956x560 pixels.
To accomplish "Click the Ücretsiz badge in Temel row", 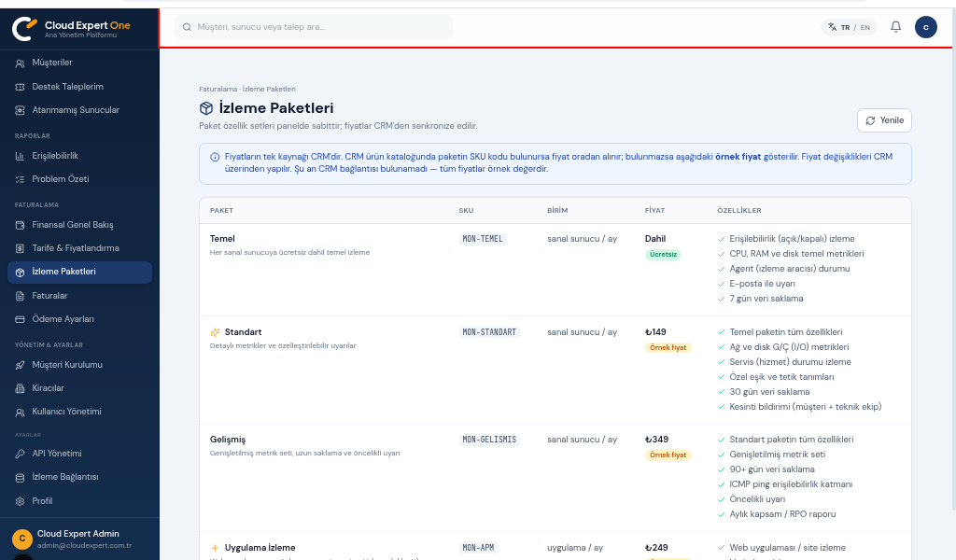I will [663, 254].
